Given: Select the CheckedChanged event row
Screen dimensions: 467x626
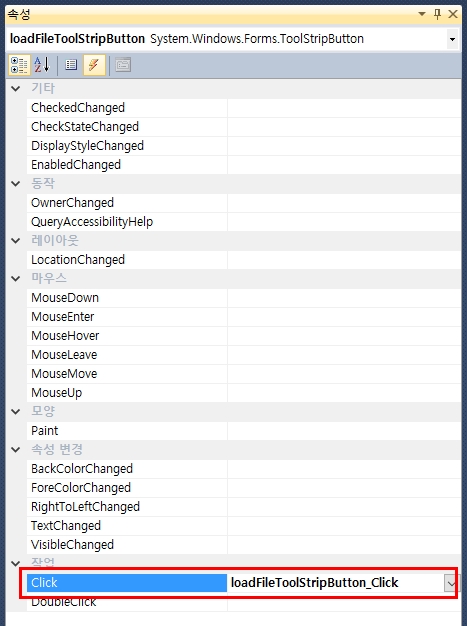Looking at the screenshot, I should coord(244,108).
